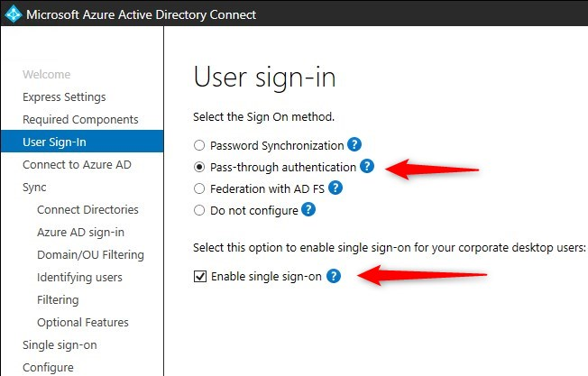The width and height of the screenshot is (588, 376).
Task: Select Sync section in sidebar
Action: pos(34,188)
